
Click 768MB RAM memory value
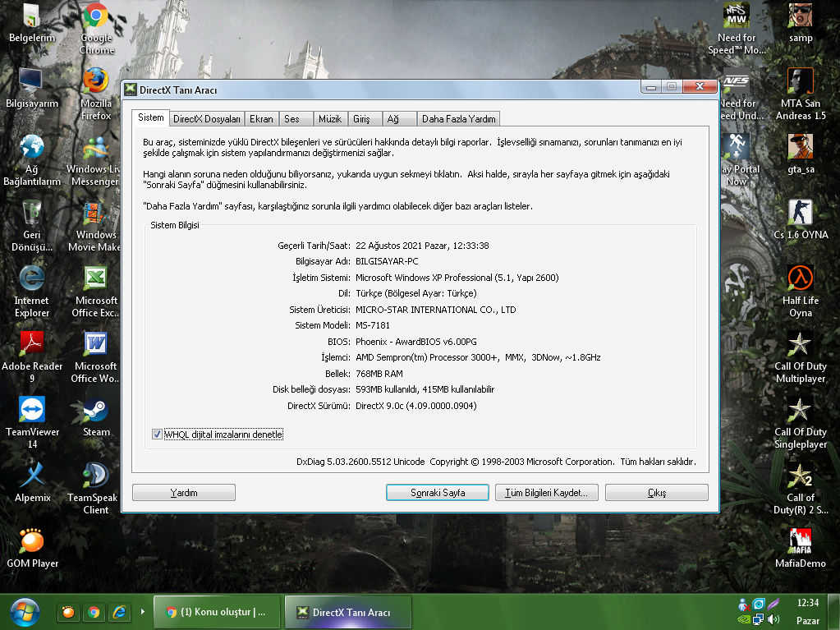click(x=379, y=374)
